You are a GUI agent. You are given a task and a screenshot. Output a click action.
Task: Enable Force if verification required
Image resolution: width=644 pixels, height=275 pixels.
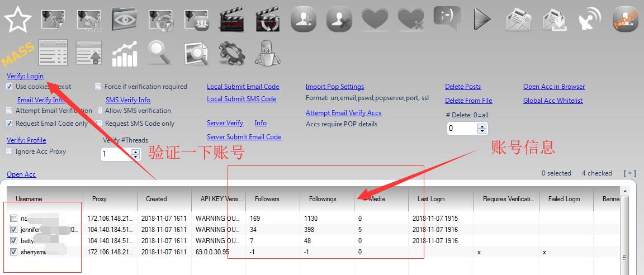98,87
